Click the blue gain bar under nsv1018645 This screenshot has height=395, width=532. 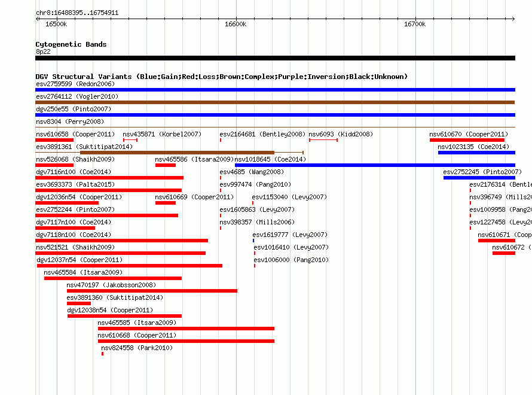coord(375,165)
